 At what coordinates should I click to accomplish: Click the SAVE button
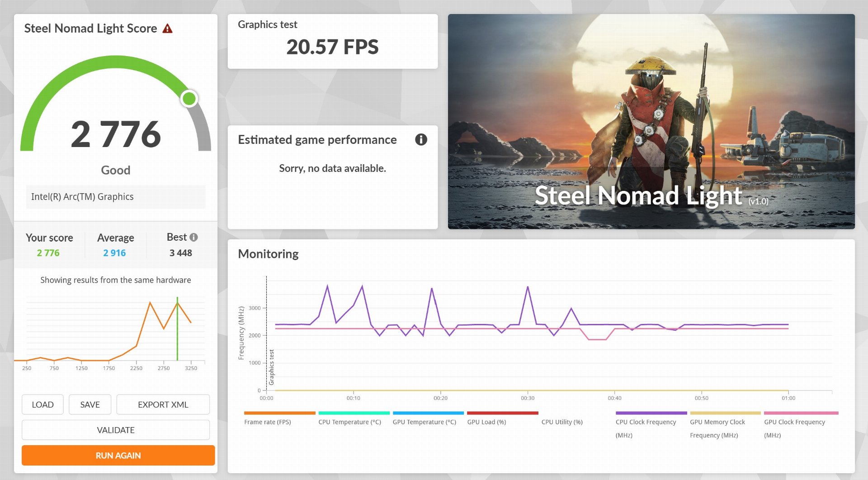point(90,404)
